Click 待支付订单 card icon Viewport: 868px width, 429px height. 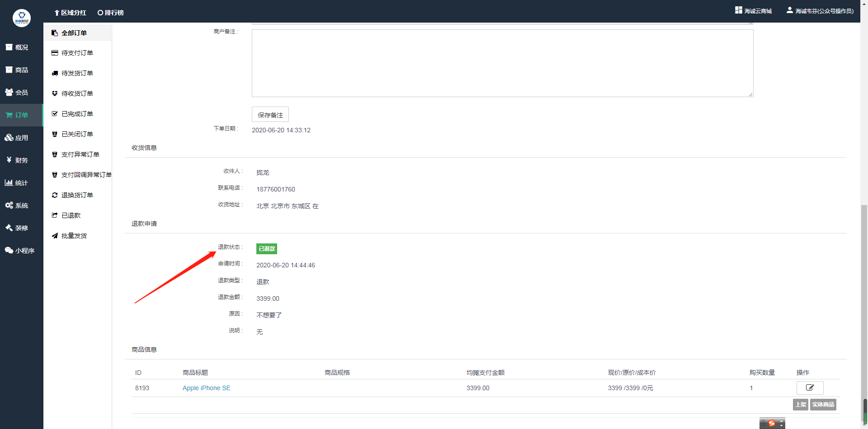(55, 53)
